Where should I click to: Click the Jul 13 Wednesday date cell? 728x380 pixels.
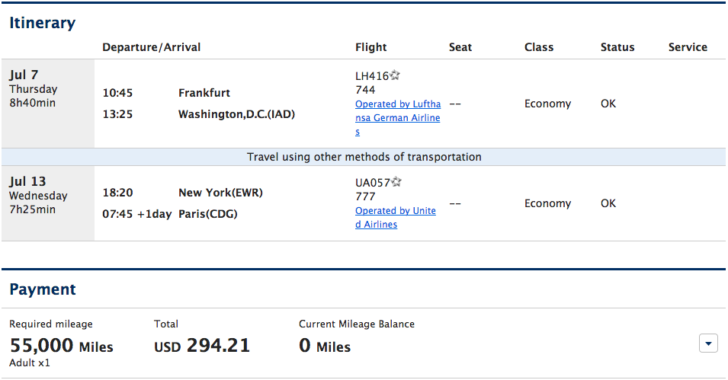pyautogui.click(x=48, y=203)
